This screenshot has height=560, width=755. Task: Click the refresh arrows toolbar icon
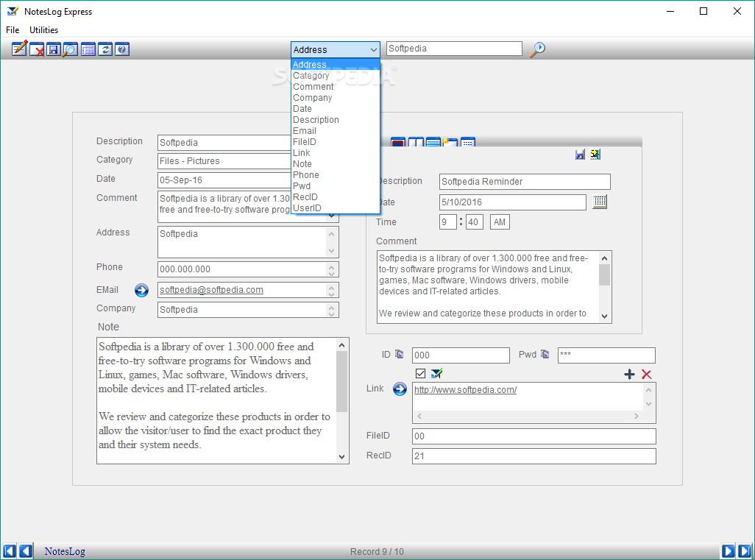[x=105, y=49]
